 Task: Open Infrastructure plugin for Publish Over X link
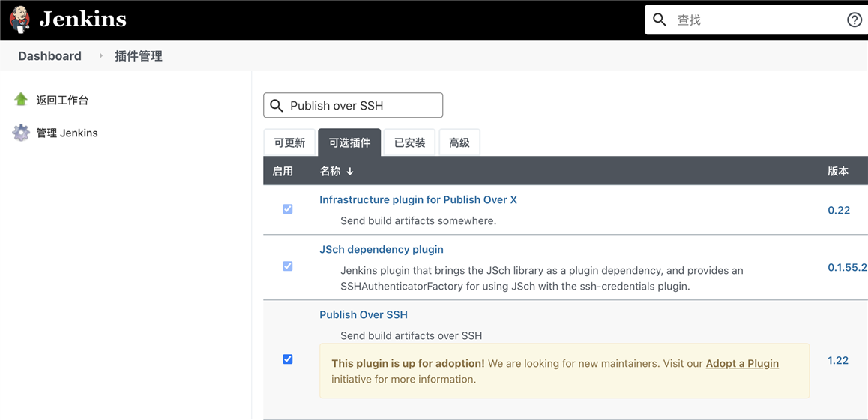tap(418, 200)
